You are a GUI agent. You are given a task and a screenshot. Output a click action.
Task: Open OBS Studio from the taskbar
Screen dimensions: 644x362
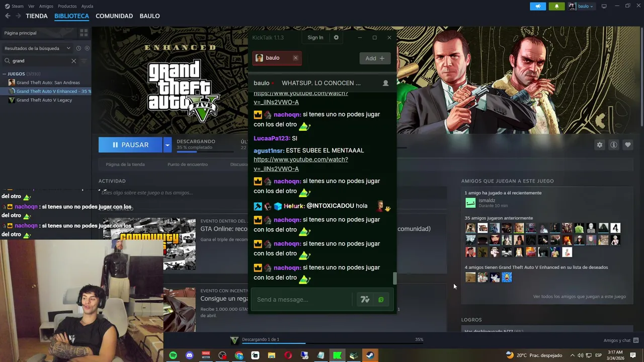point(222,355)
